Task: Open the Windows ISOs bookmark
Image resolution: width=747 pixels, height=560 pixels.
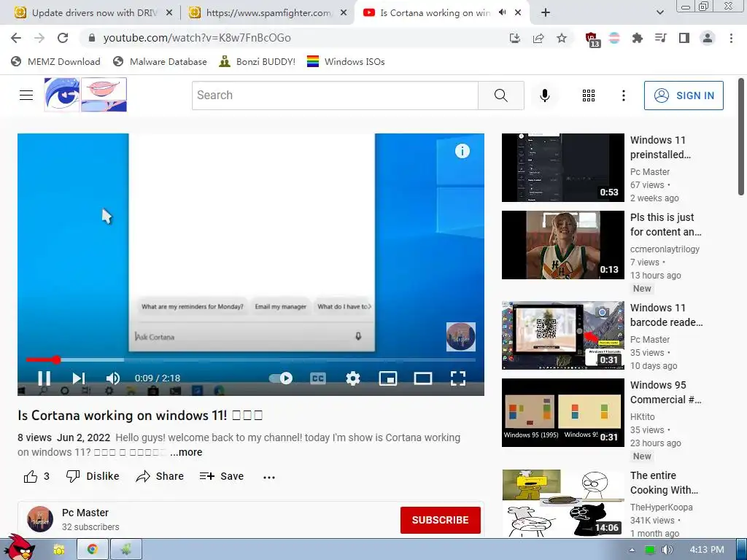Action: pyautogui.click(x=346, y=61)
